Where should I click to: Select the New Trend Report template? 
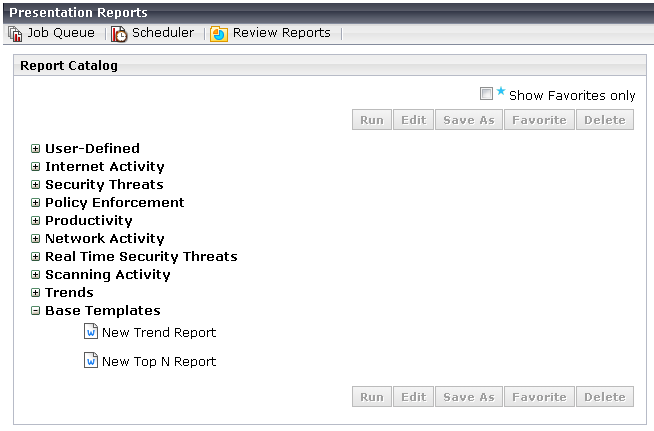click(x=159, y=333)
